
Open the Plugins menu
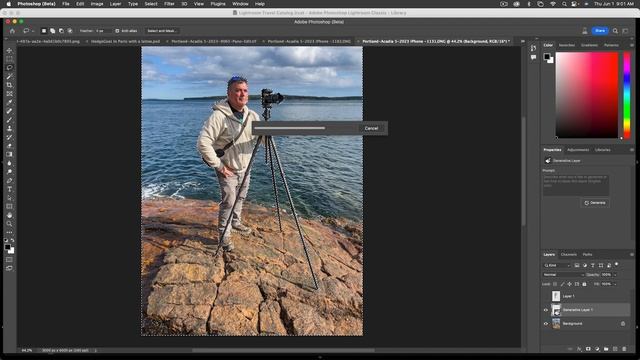point(218,4)
